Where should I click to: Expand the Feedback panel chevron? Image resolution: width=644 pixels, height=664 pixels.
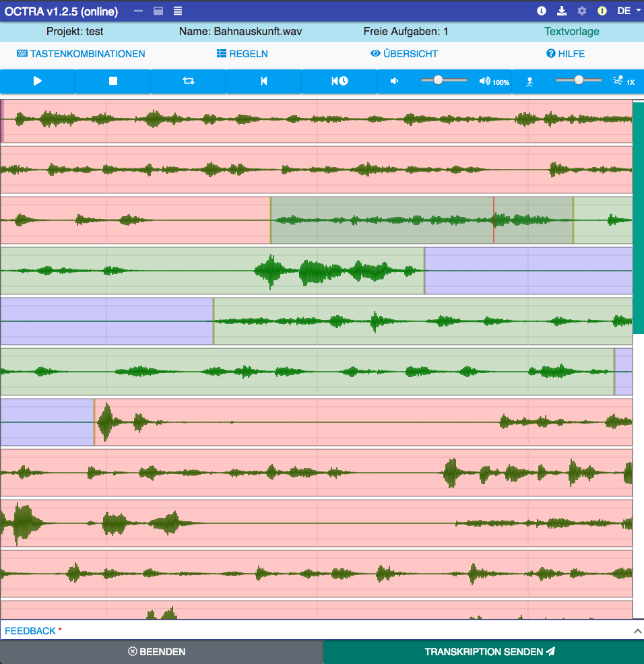pyautogui.click(x=638, y=631)
